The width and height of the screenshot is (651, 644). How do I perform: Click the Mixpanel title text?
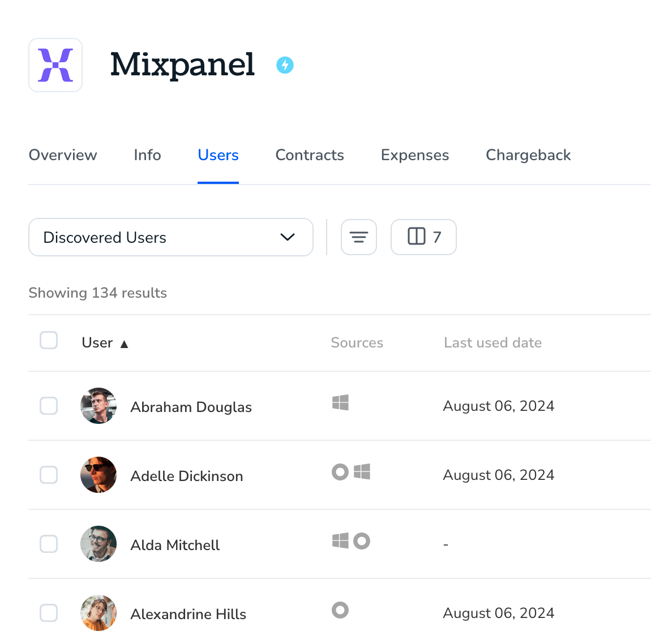[182, 65]
